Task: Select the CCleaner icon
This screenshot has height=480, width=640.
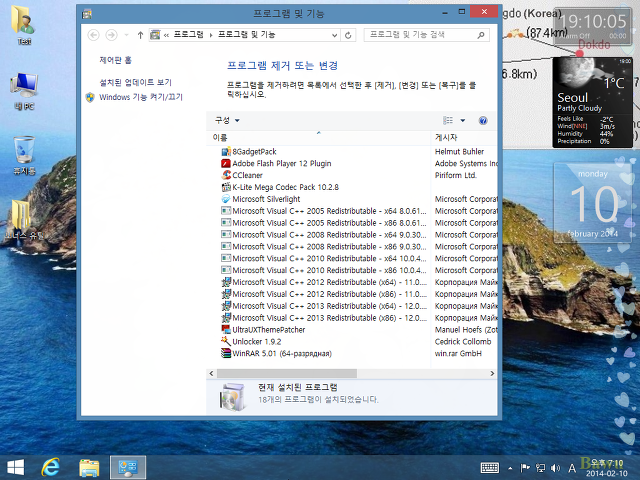Action: point(226,176)
